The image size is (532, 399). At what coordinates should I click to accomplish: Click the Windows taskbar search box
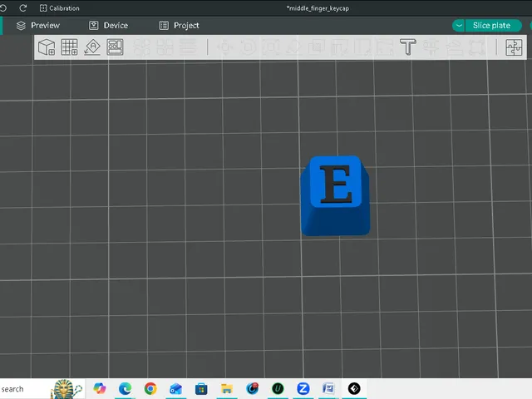[42, 389]
